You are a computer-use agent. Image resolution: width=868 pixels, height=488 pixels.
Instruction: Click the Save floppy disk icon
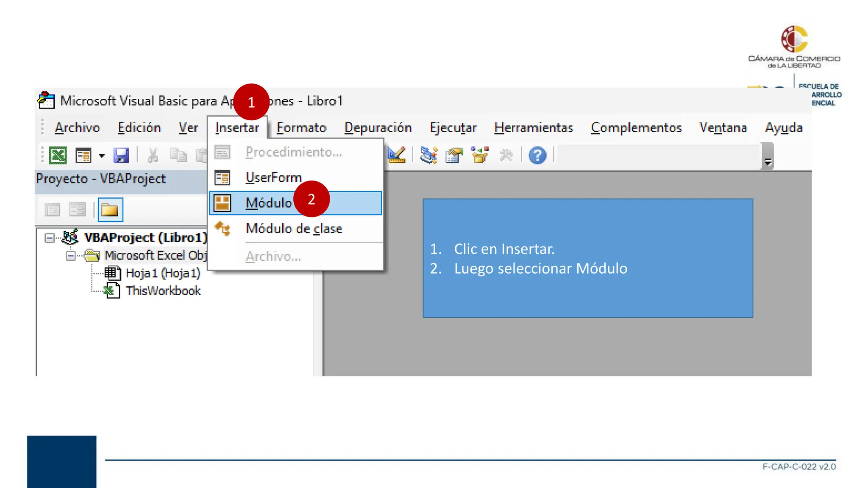(121, 155)
